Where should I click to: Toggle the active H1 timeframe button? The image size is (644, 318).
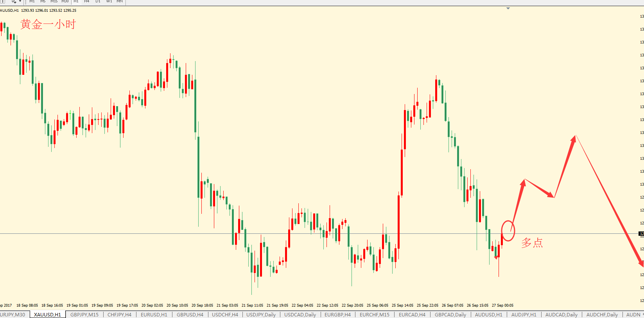76,2
